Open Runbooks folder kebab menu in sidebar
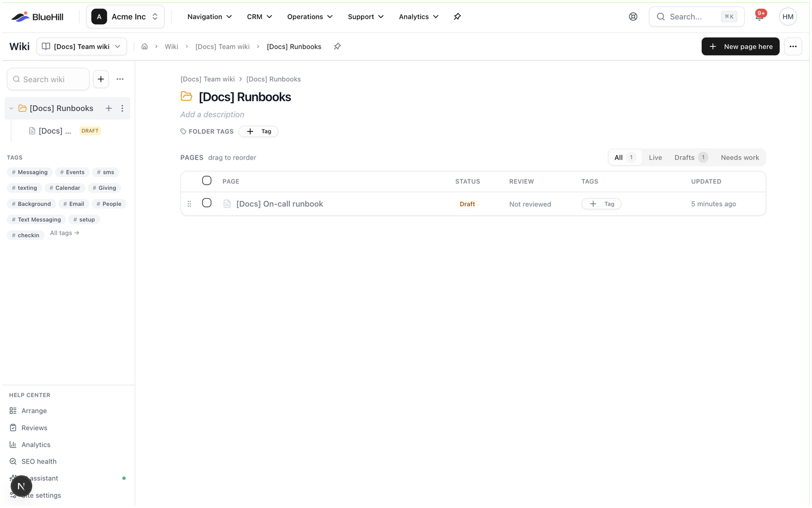This screenshot has height=508, width=812. (x=122, y=108)
